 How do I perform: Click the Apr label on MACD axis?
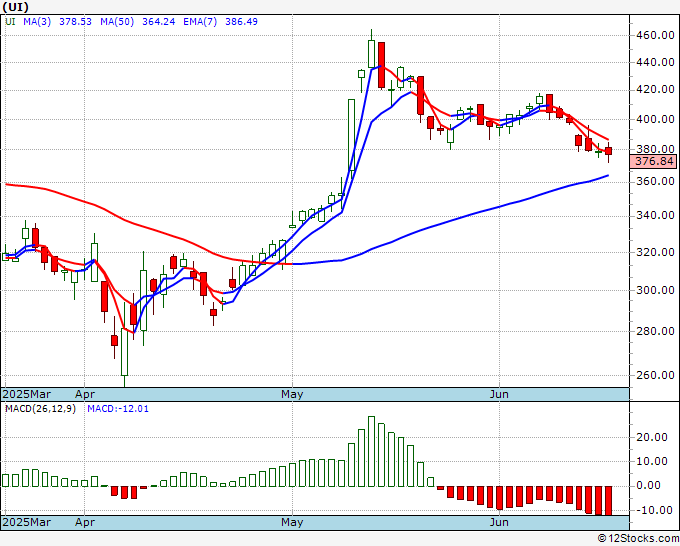(85, 523)
